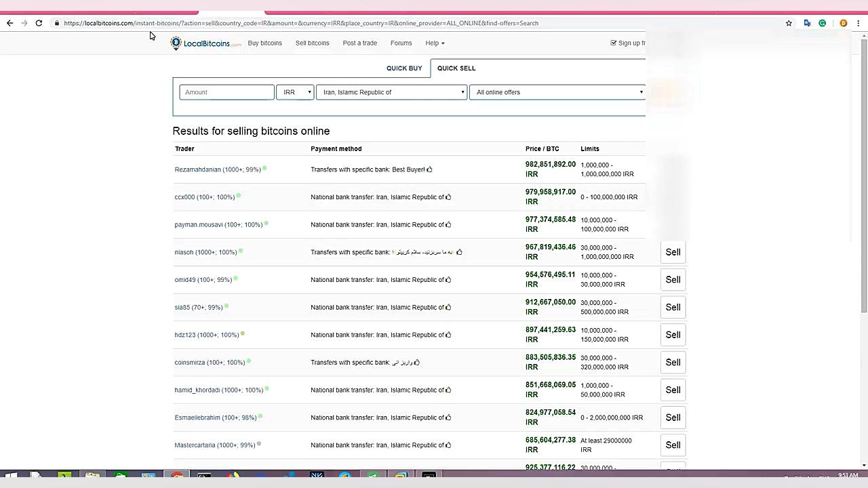Bookmark this page with the star

click(789, 23)
